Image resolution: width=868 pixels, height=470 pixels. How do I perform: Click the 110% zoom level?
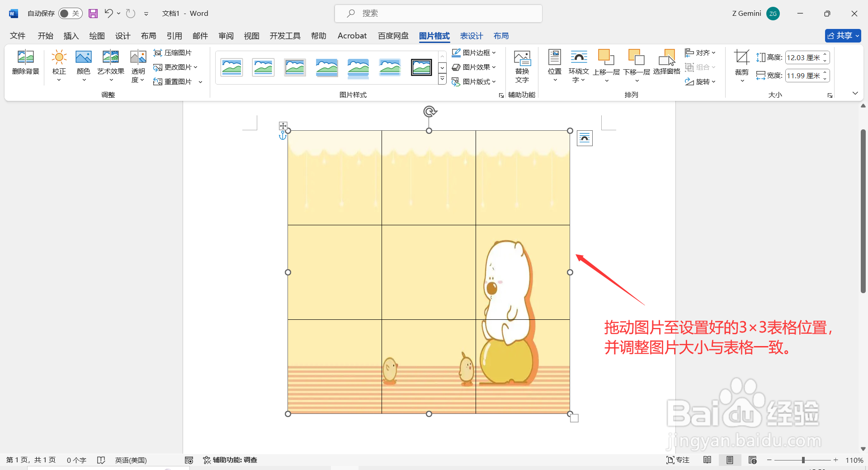[x=854, y=460]
